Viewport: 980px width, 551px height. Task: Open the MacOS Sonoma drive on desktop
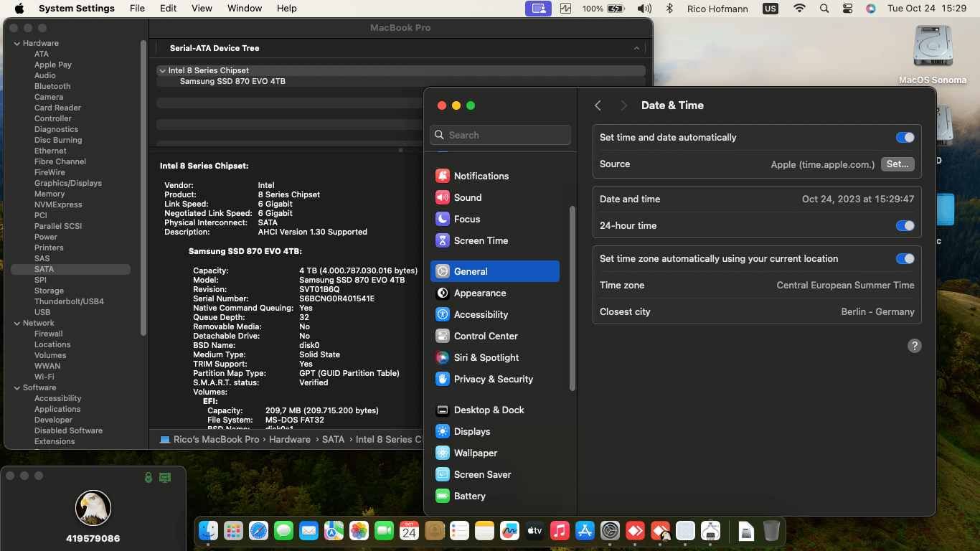(x=933, y=55)
